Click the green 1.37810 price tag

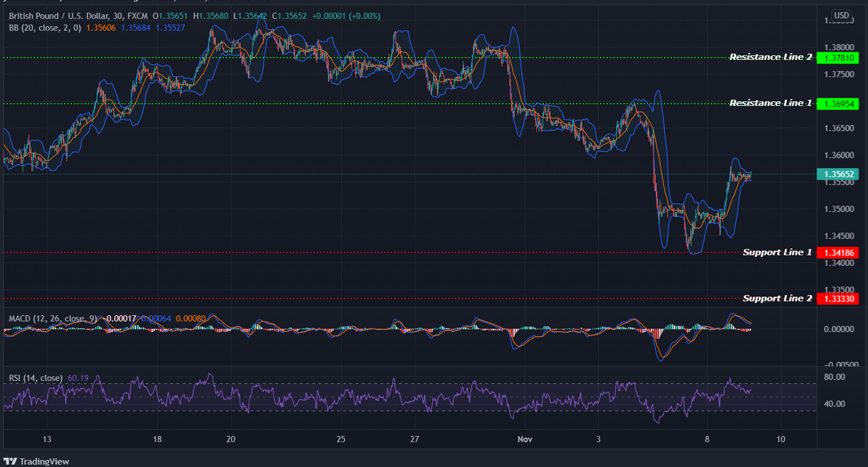[837, 58]
